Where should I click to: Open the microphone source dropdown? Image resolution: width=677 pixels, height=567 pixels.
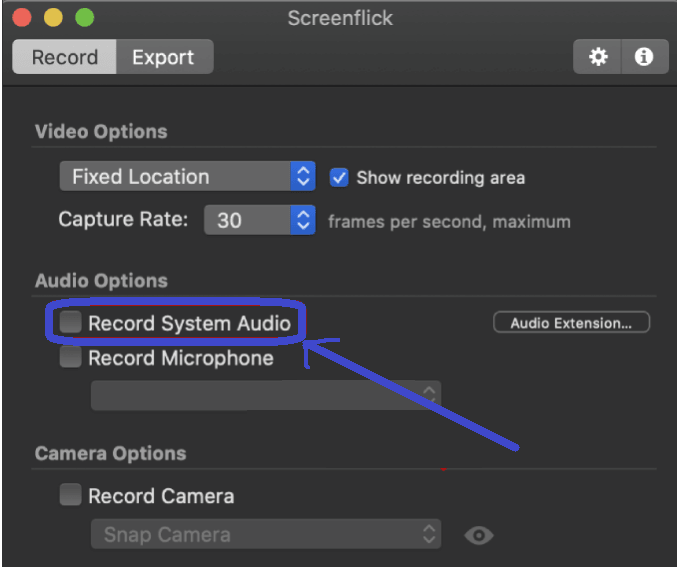[x=265, y=395]
